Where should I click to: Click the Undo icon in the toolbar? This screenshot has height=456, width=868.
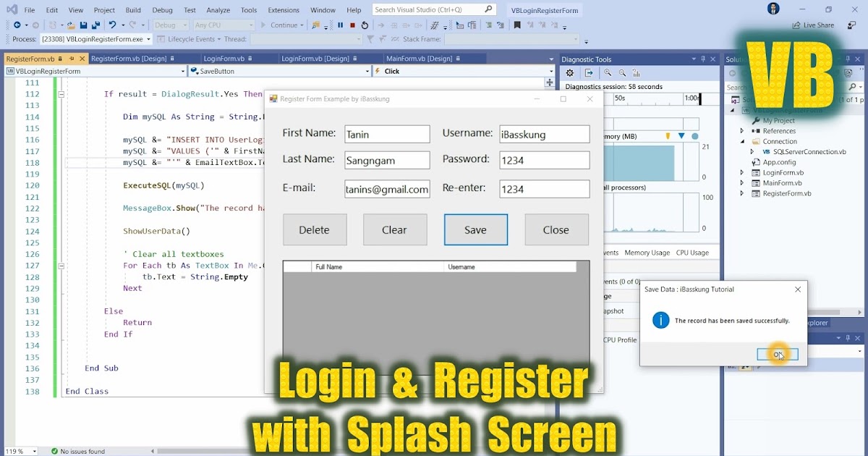tap(112, 25)
